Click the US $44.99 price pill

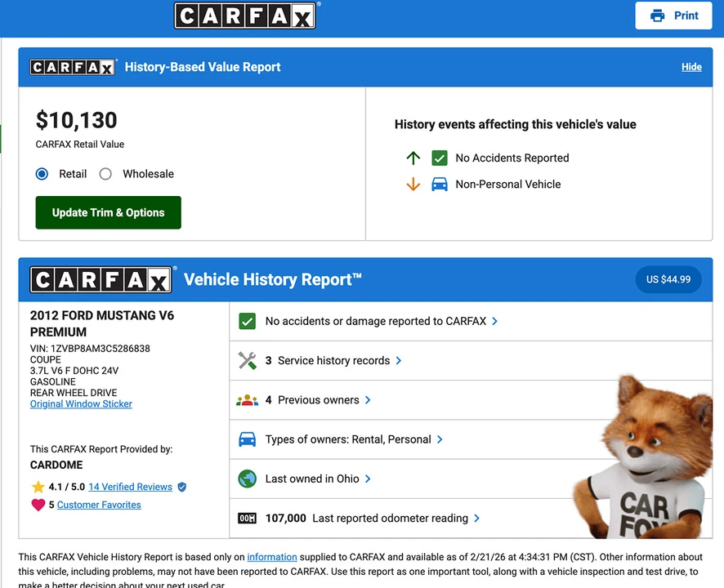[668, 279]
